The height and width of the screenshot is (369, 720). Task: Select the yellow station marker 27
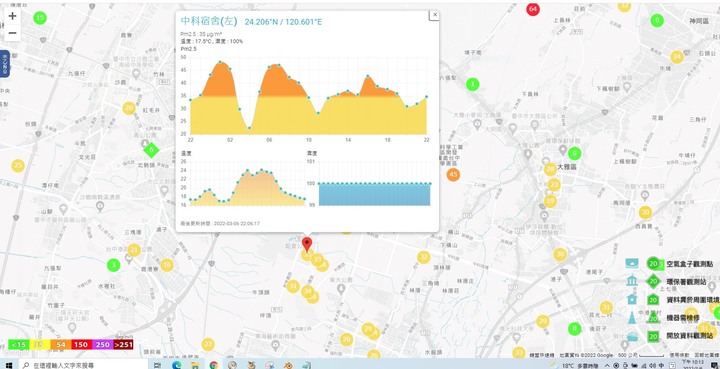(208, 344)
